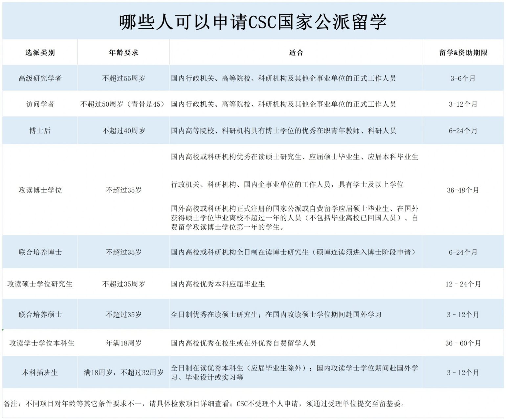This screenshot has width=506, height=420.
Task: Click the 3-12个月 cell in 访问学者 row
Action: (463, 104)
